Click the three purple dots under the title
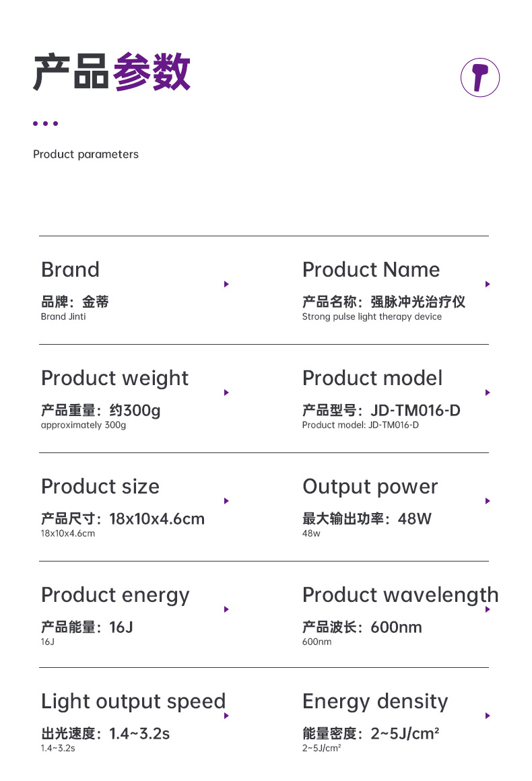The width and height of the screenshot is (532, 781). (45, 123)
